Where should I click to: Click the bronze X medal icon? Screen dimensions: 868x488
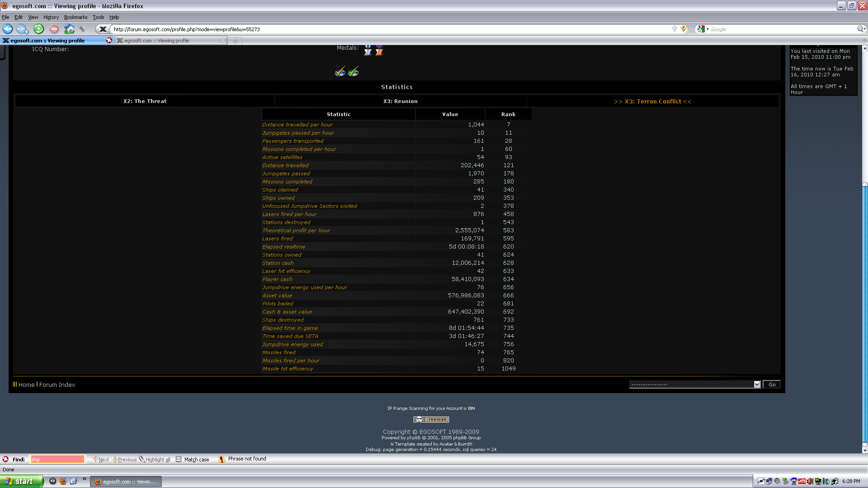coord(379,50)
